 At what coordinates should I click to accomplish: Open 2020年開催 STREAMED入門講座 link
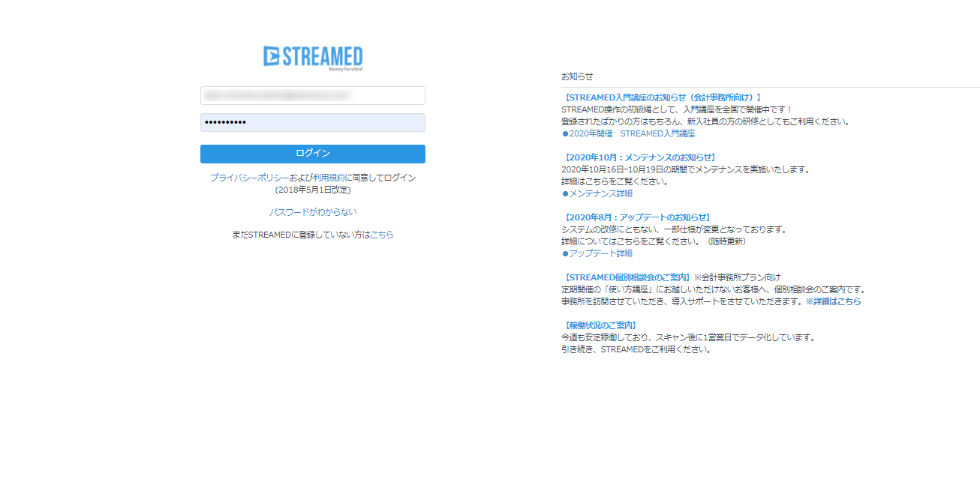(x=632, y=133)
